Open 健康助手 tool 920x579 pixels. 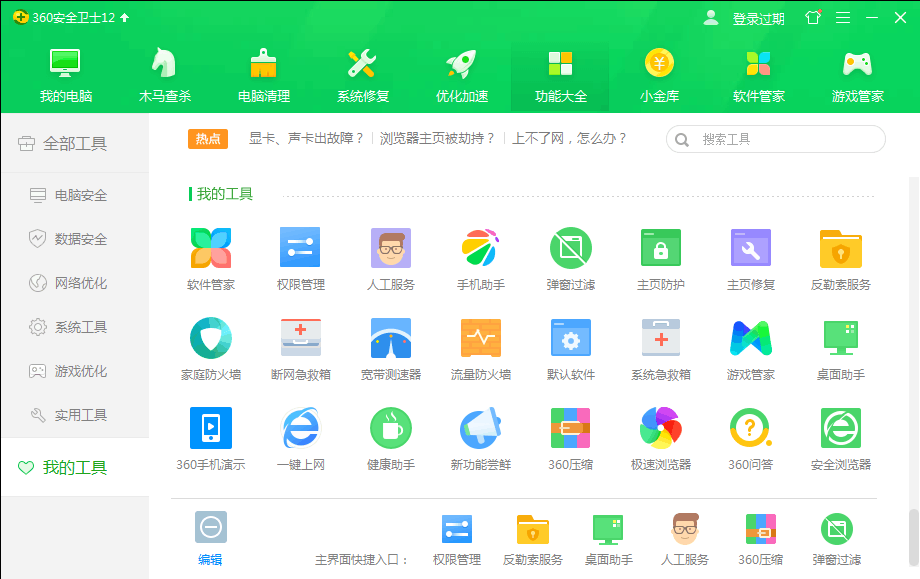coord(391,428)
